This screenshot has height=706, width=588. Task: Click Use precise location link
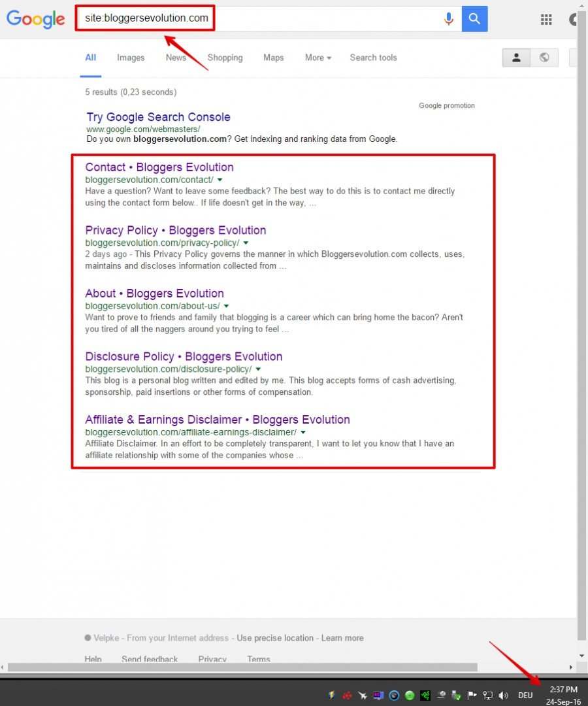pyautogui.click(x=275, y=638)
